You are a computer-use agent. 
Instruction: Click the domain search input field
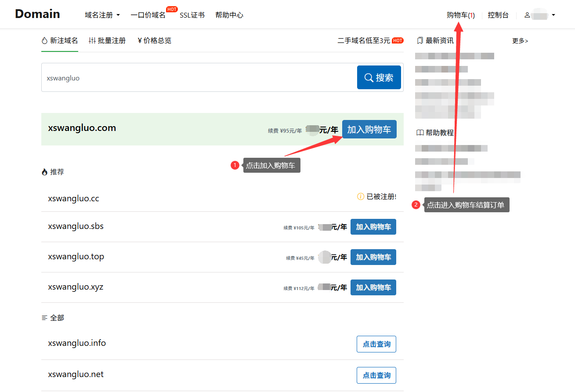point(199,78)
